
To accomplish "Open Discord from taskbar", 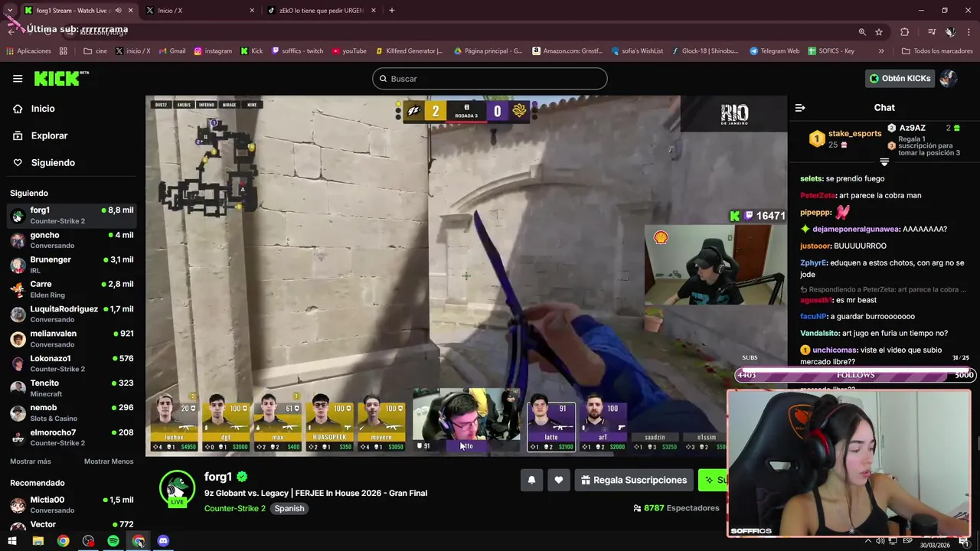I will [163, 541].
